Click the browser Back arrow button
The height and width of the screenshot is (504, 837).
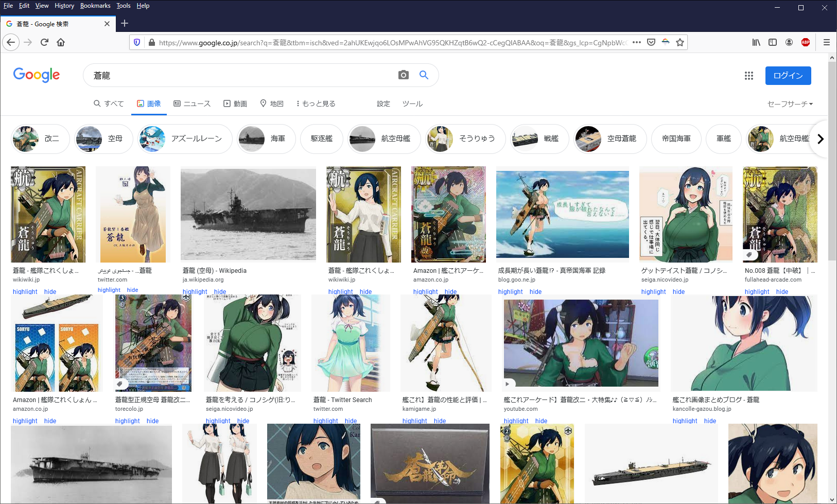tap(11, 42)
